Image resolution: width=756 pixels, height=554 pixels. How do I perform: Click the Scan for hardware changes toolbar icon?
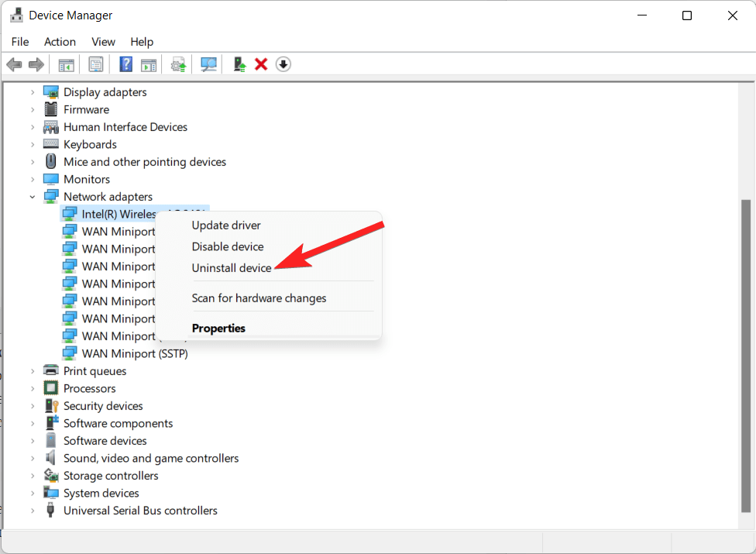208,64
